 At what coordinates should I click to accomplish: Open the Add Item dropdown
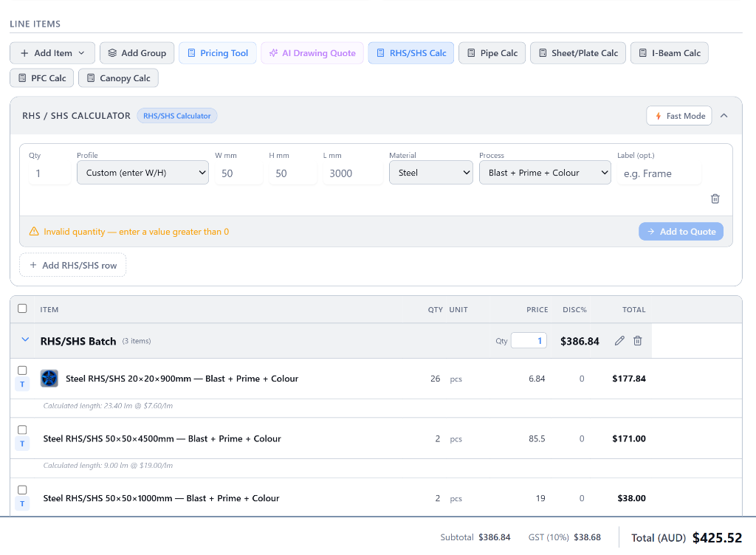pyautogui.click(x=52, y=53)
